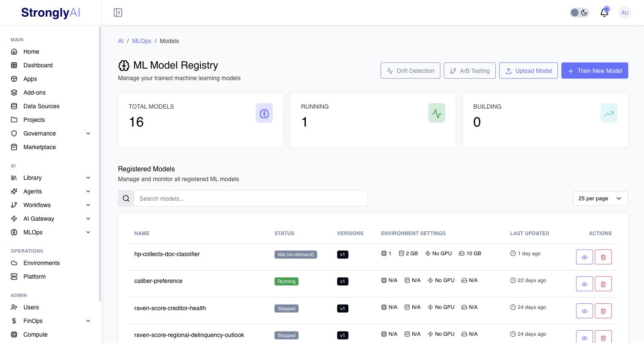Click sidebar vertical scrollbar

(x=100, y=164)
